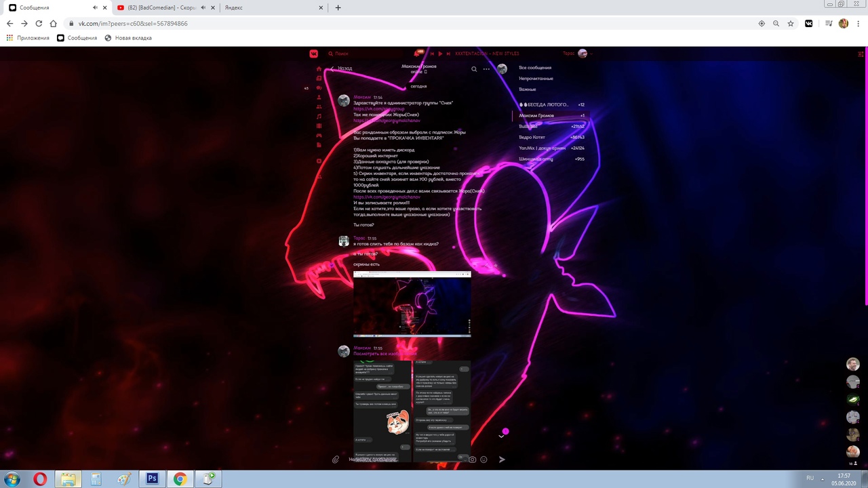Select the Непрочитанные messages filter
The width and height of the screenshot is (868, 488).
click(x=536, y=79)
